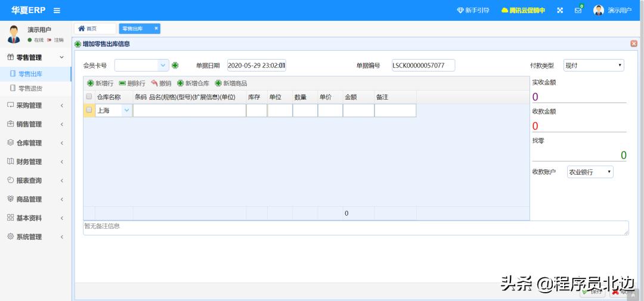
Task: Expand the 采购管理 menu
Action: point(36,105)
